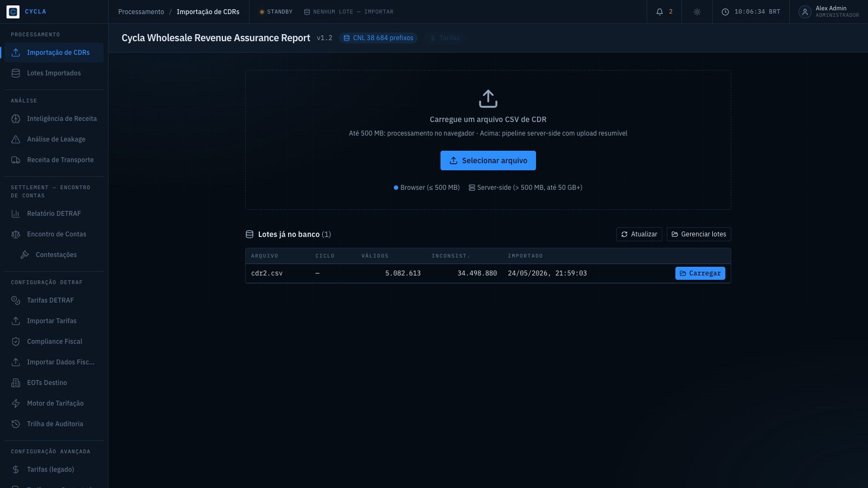Click the 34.498.880 inconsistências value
The image size is (868, 488).
[x=477, y=273]
